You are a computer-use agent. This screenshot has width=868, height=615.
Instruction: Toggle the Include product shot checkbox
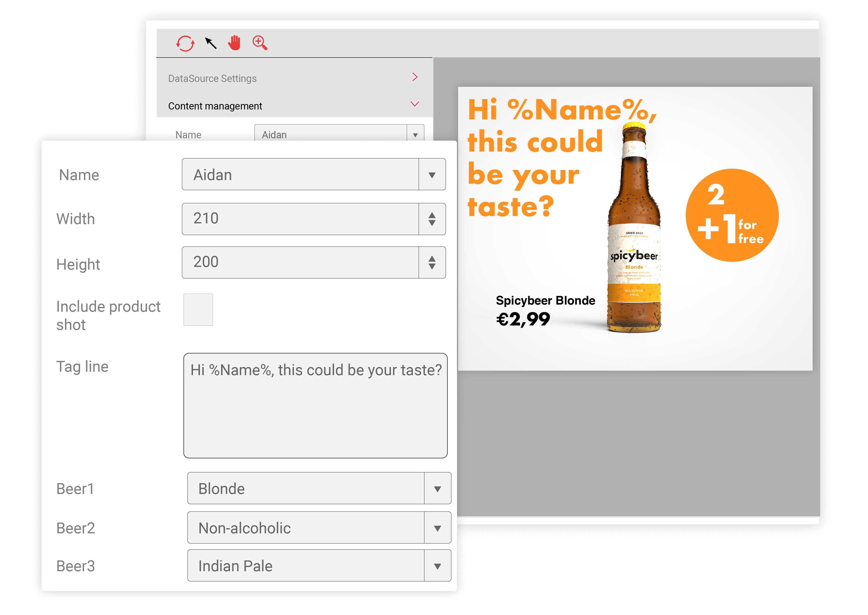pyautogui.click(x=198, y=310)
